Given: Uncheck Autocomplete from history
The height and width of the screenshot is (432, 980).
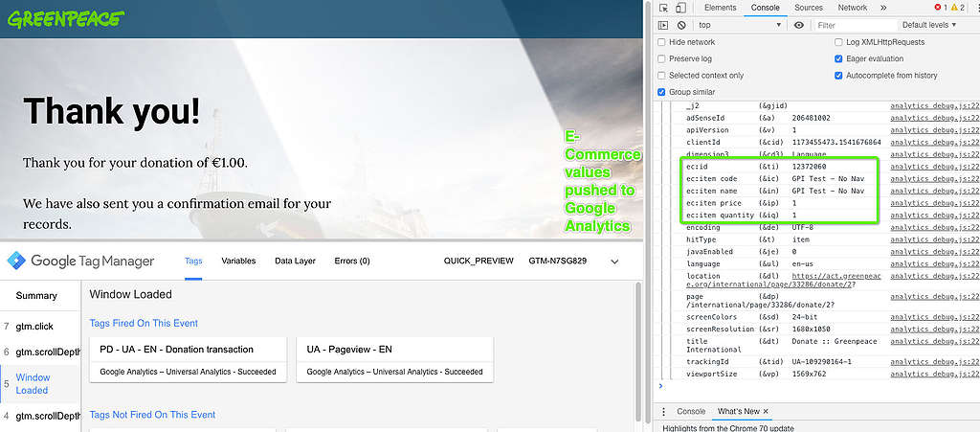Looking at the screenshot, I should pyautogui.click(x=838, y=75).
